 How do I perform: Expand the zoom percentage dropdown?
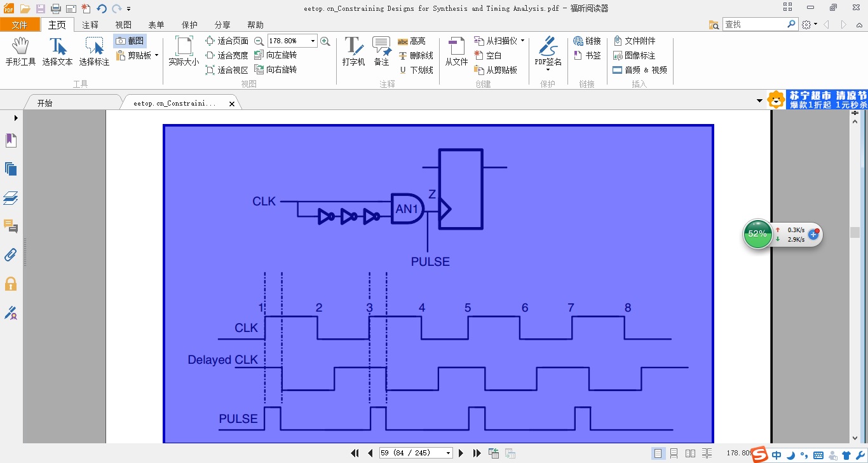(x=313, y=41)
